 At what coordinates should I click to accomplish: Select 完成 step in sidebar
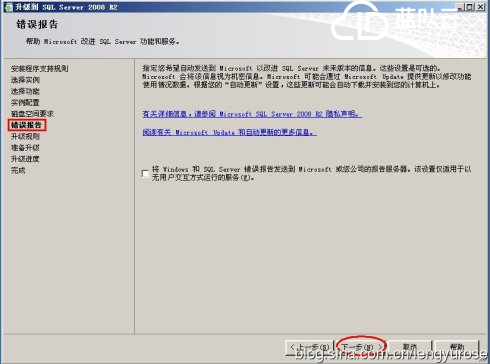pyautogui.click(x=18, y=170)
